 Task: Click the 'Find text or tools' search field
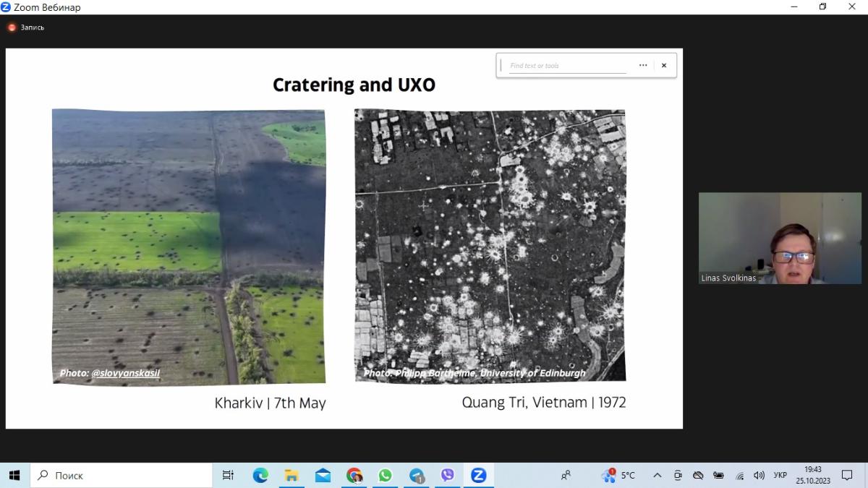coord(568,66)
